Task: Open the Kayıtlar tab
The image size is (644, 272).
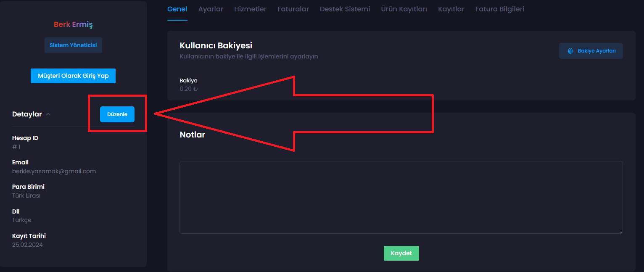Action: click(x=451, y=9)
